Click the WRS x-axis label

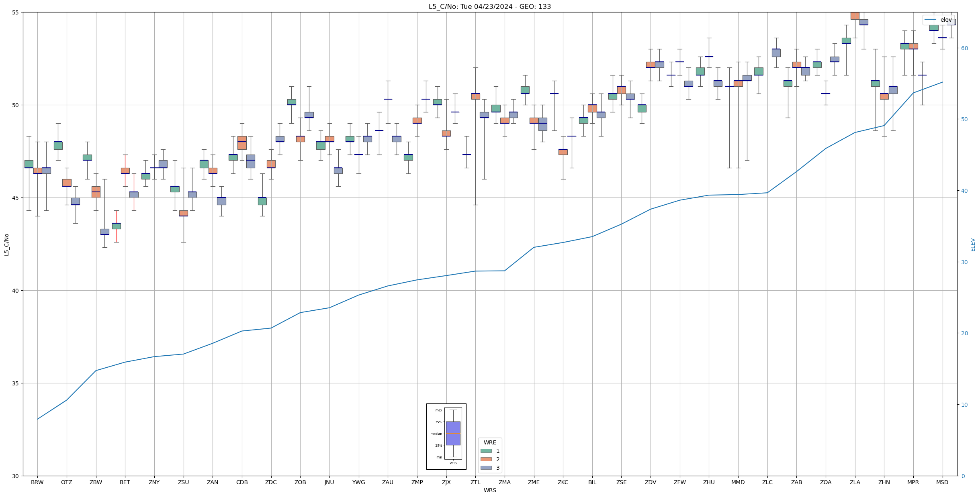(489, 490)
